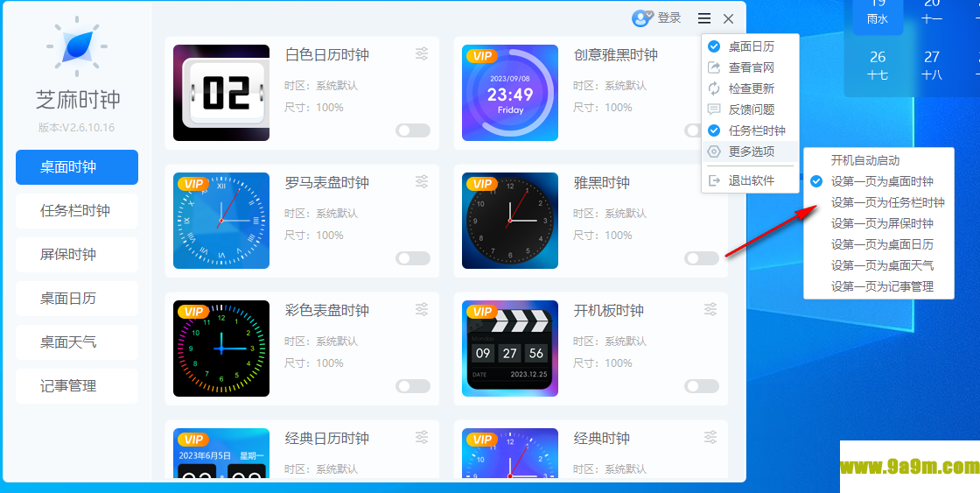
Task: Click the 创意雅黑时钟 preview thumbnail
Action: (510, 93)
